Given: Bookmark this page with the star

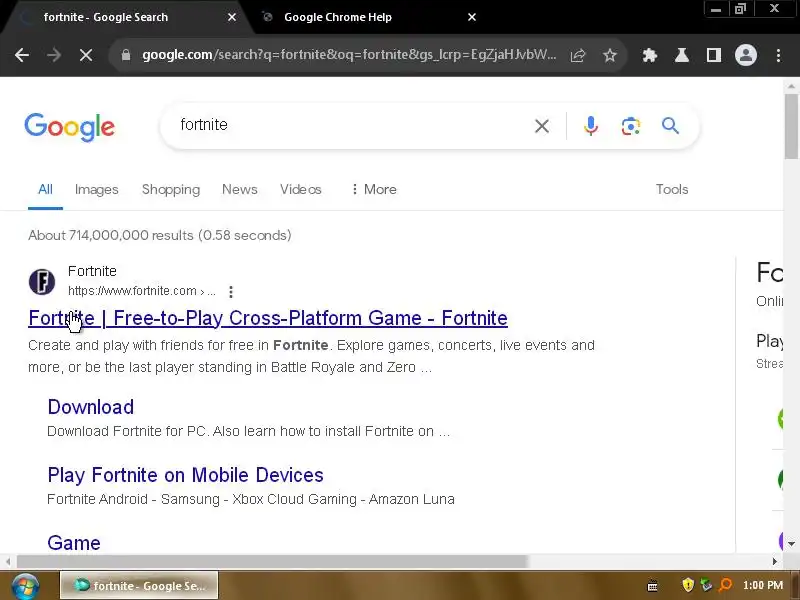Looking at the screenshot, I should (x=610, y=55).
